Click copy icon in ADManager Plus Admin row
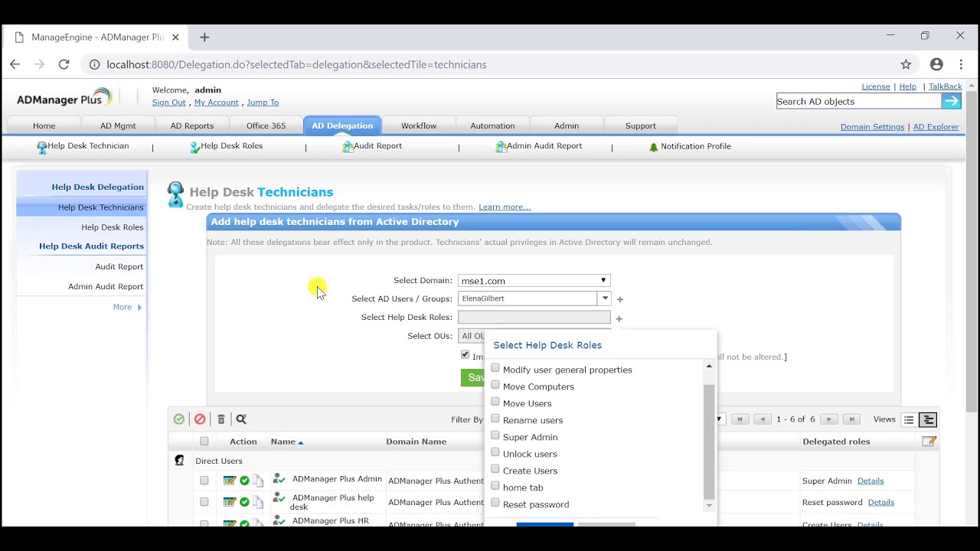 (258, 481)
